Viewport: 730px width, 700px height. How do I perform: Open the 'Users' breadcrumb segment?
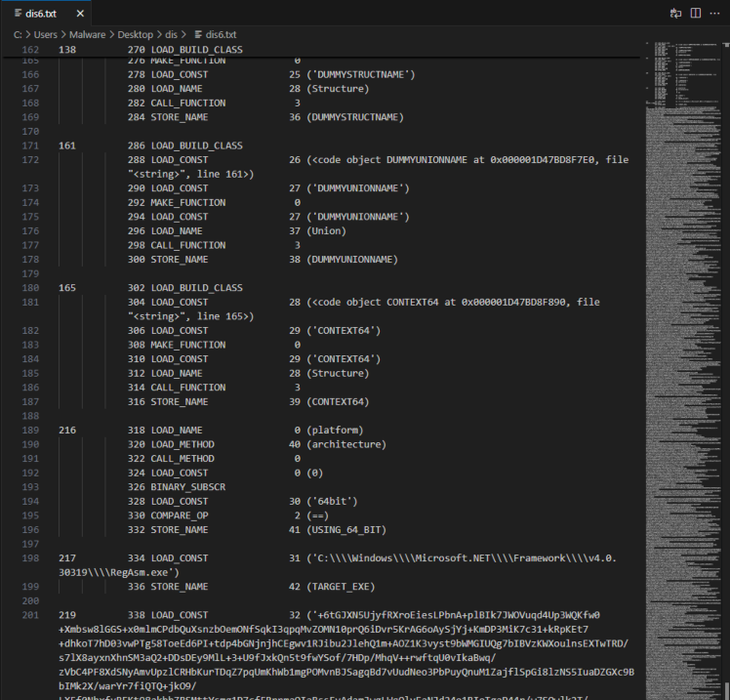[x=45, y=34]
